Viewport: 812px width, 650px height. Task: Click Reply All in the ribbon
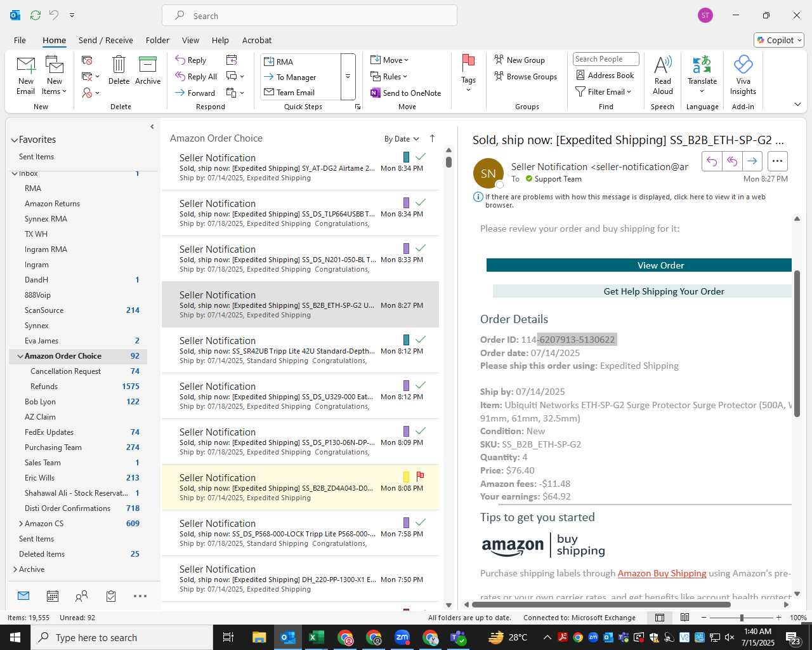point(196,77)
